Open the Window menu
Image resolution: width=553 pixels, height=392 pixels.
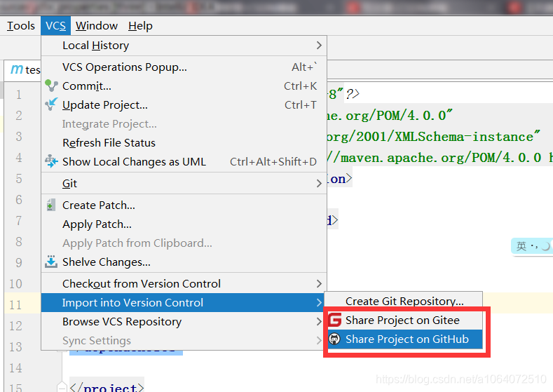(97, 26)
